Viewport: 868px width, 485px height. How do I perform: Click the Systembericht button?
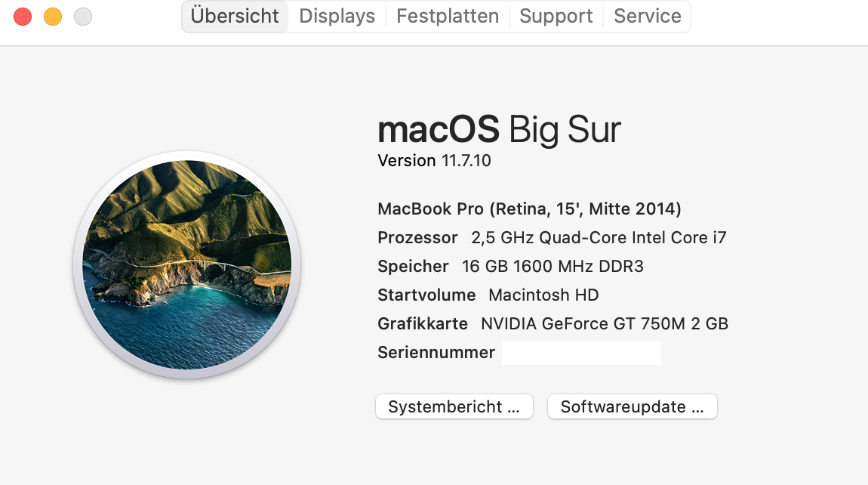point(454,406)
